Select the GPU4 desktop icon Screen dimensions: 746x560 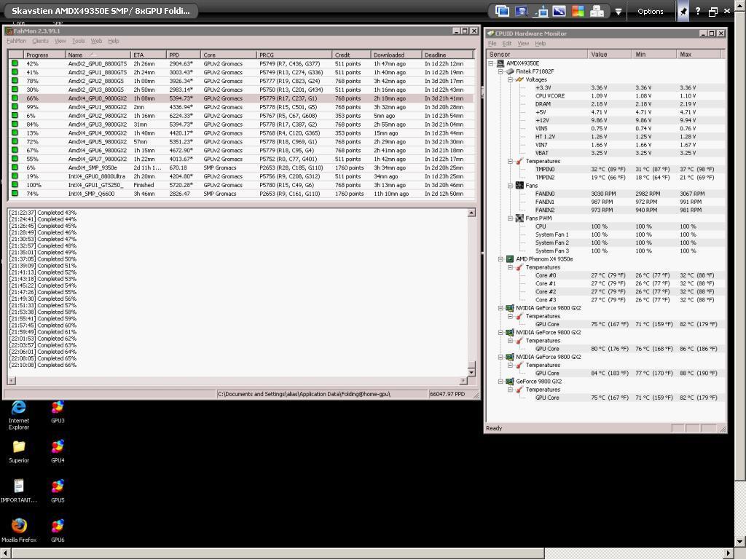point(58,451)
